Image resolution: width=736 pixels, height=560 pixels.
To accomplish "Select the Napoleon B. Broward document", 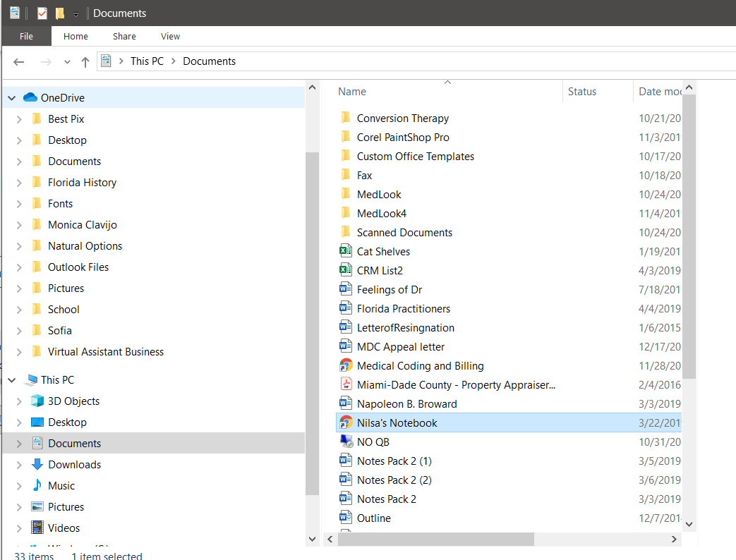I will [x=407, y=404].
